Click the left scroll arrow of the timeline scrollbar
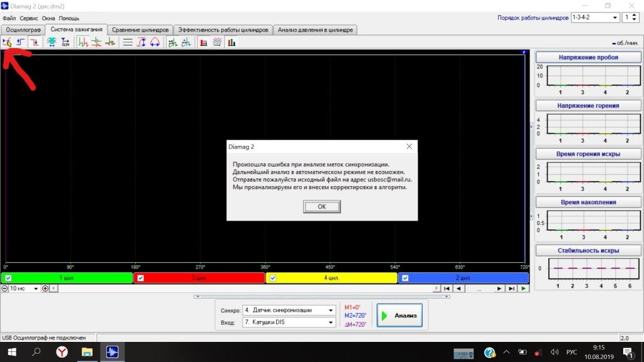644x362 pixels. [53, 288]
